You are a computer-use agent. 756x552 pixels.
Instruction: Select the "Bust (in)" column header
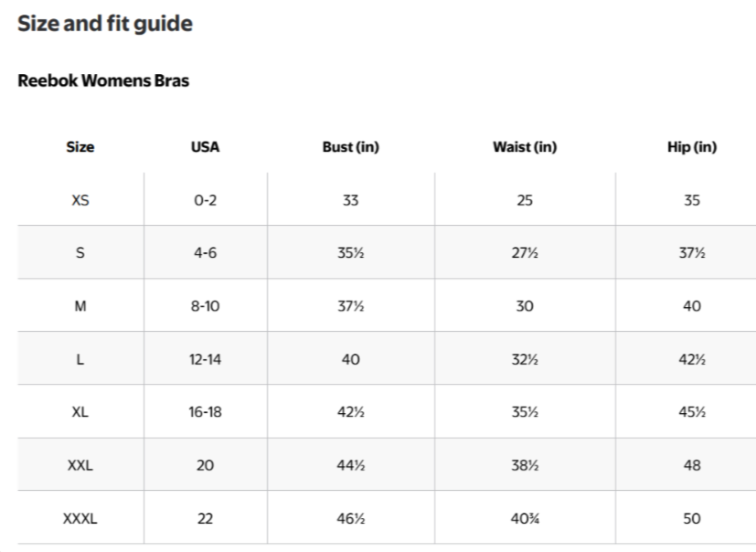(x=350, y=147)
